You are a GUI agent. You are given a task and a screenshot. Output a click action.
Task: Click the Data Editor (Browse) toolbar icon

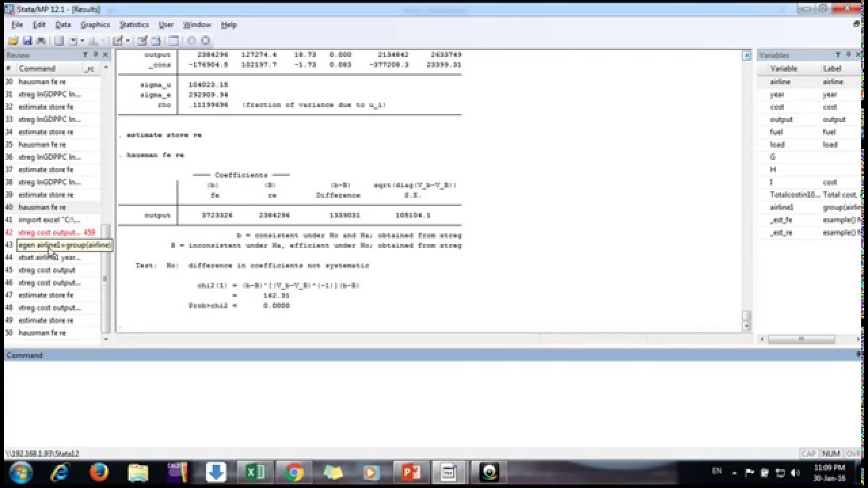(155, 41)
